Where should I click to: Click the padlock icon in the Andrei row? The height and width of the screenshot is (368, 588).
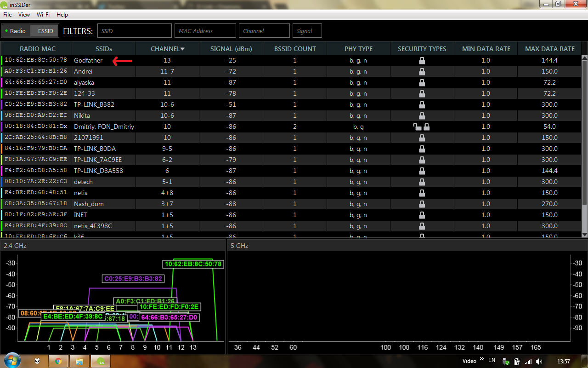(x=422, y=71)
